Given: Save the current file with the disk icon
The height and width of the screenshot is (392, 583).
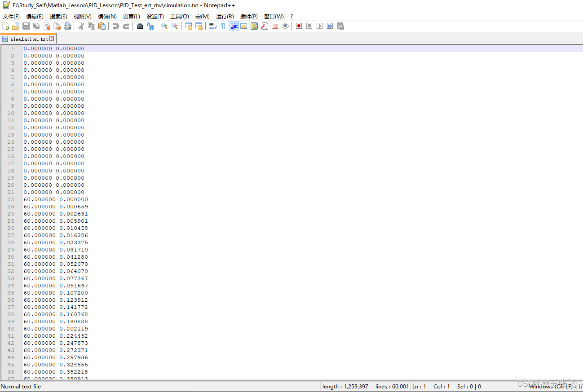Looking at the screenshot, I should (x=26, y=26).
